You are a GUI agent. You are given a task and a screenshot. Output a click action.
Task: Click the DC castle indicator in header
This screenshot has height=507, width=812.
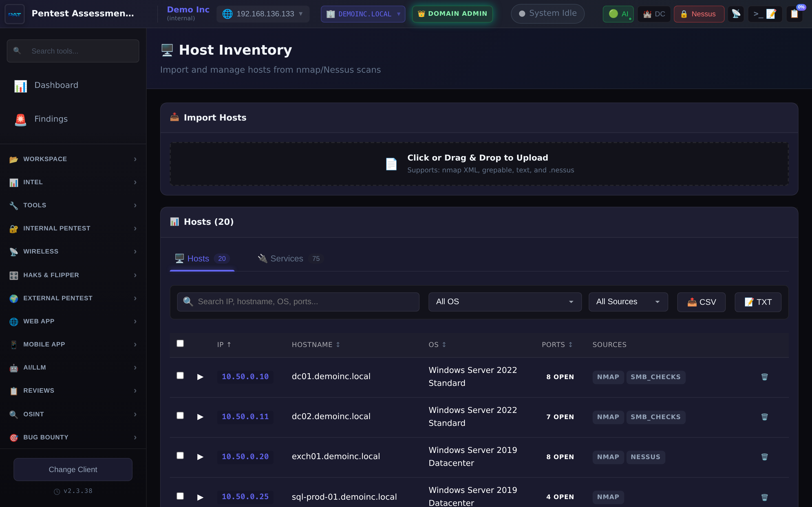click(654, 14)
